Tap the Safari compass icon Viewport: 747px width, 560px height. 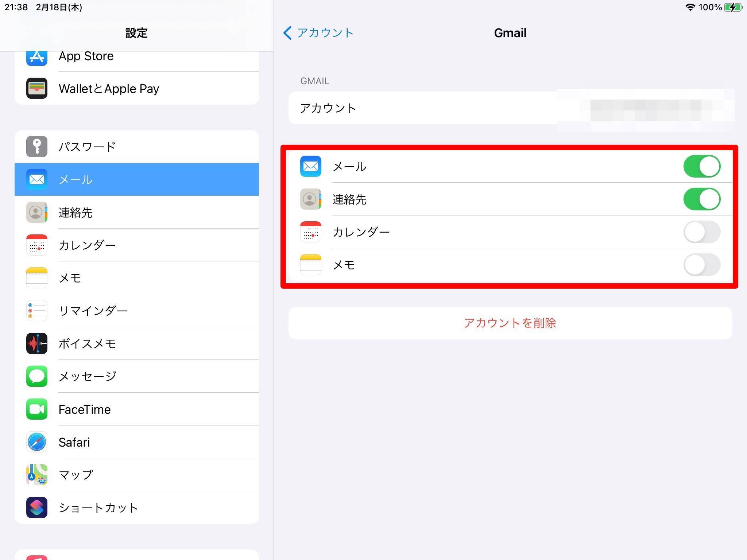36,442
